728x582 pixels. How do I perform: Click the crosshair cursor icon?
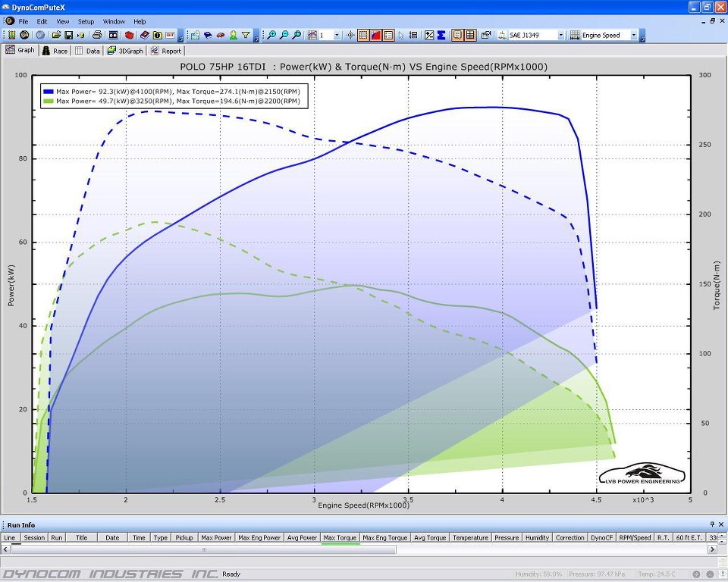click(350, 36)
